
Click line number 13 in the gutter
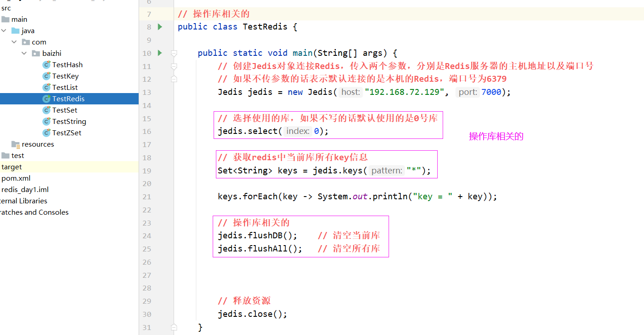[146, 92]
